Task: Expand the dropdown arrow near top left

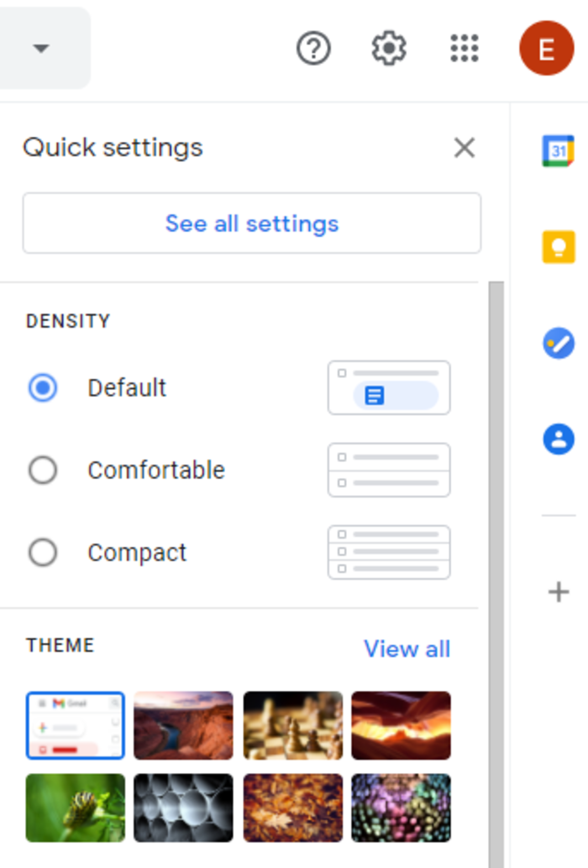Action: pos(43,48)
